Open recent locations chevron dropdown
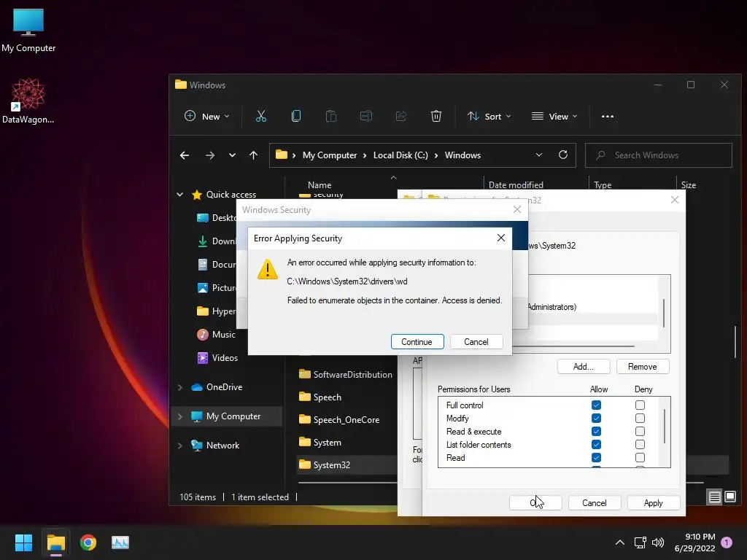The width and height of the screenshot is (747, 560). pos(232,155)
